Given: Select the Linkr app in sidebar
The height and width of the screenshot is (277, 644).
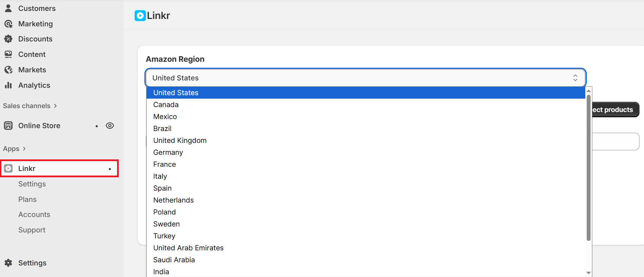Looking at the screenshot, I should pyautogui.click(x=59, y=169).
